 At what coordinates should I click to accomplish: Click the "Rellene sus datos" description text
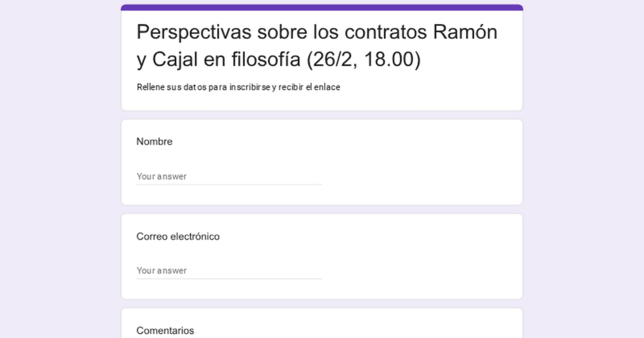[238, 87]
